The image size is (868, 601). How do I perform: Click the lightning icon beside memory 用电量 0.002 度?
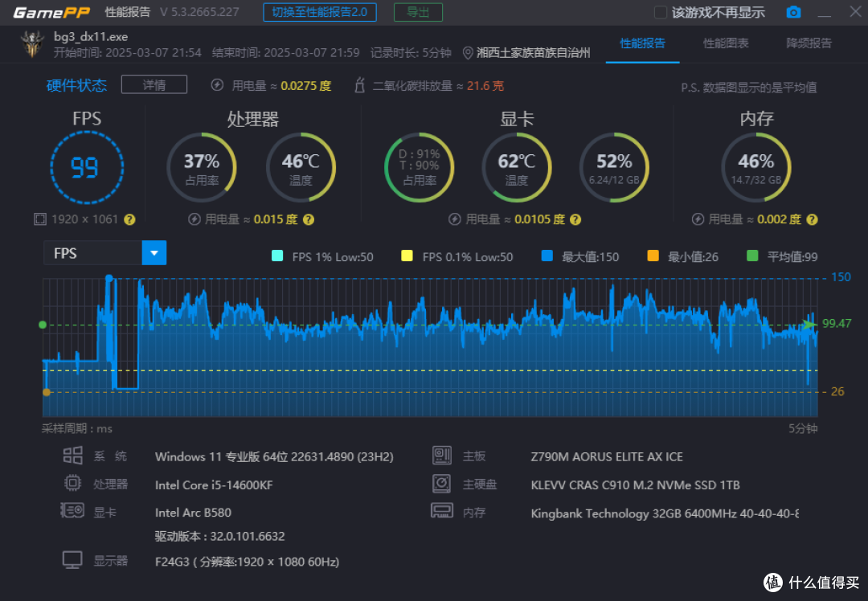(x=698, y=219)
